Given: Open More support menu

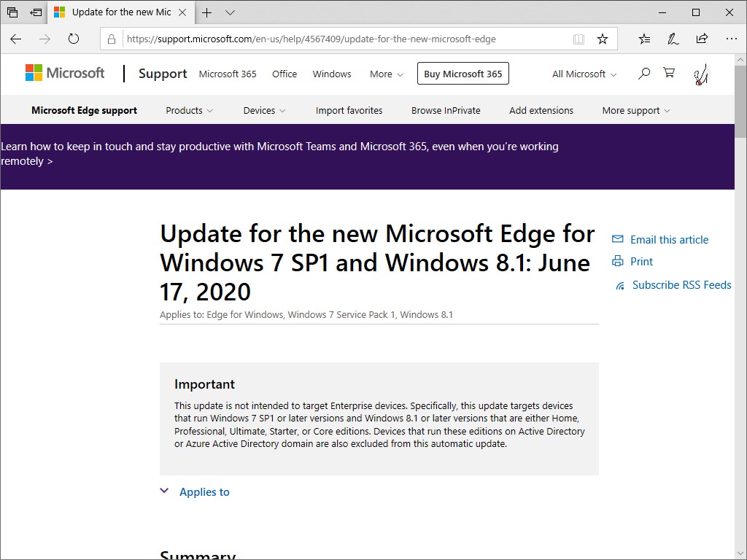Looking at the screenshot, I should [x=634, y=110].
